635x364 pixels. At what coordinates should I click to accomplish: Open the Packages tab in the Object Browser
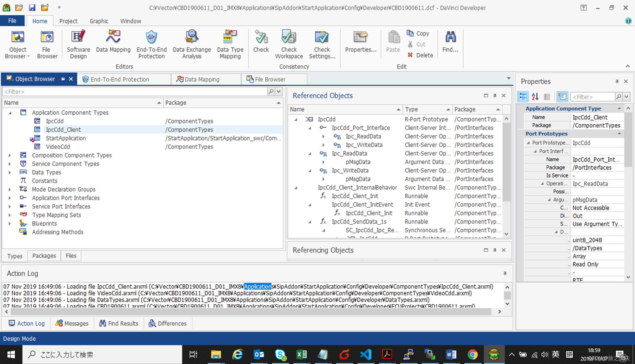(44, 256)
